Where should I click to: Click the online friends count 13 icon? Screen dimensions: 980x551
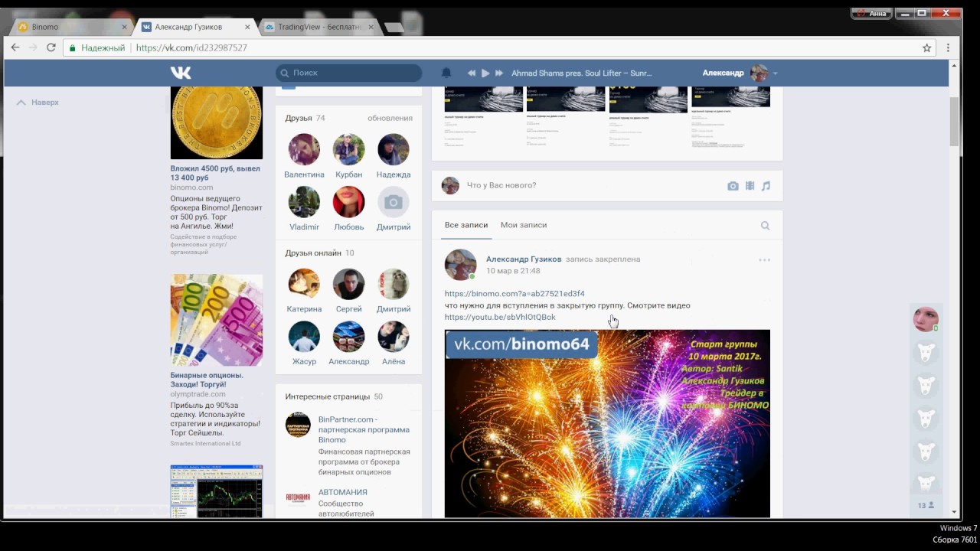click(x=926, y=506)
